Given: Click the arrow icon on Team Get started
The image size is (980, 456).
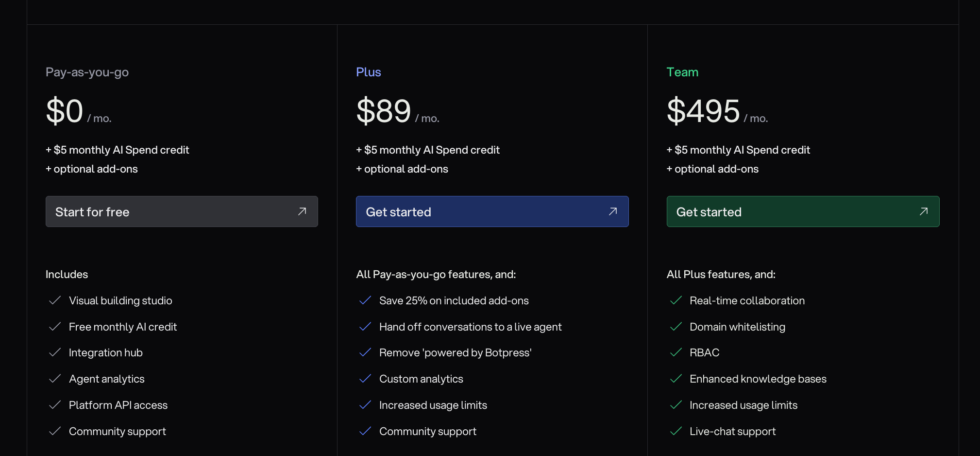Looking at the screenshot, I should [923, 211].
